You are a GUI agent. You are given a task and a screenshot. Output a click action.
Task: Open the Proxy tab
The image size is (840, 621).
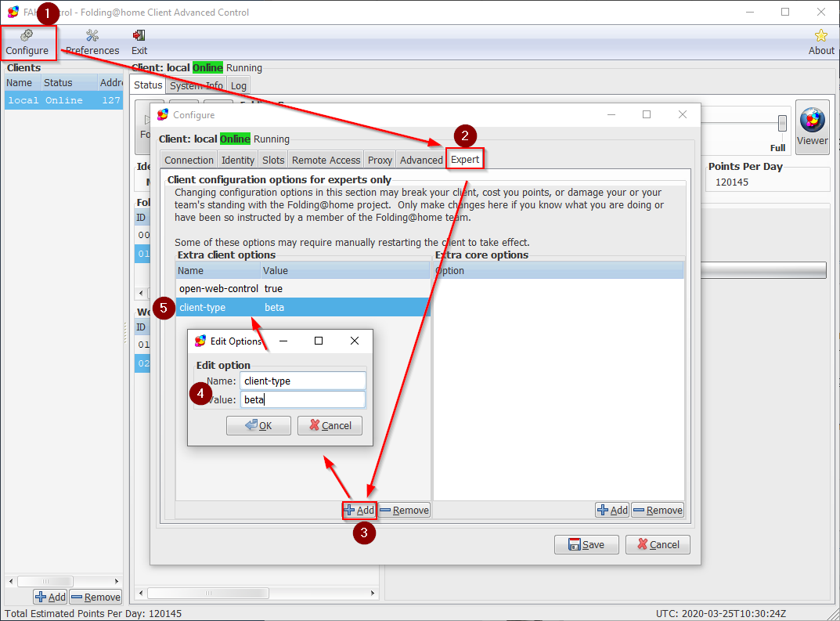(x=380, y=160)
